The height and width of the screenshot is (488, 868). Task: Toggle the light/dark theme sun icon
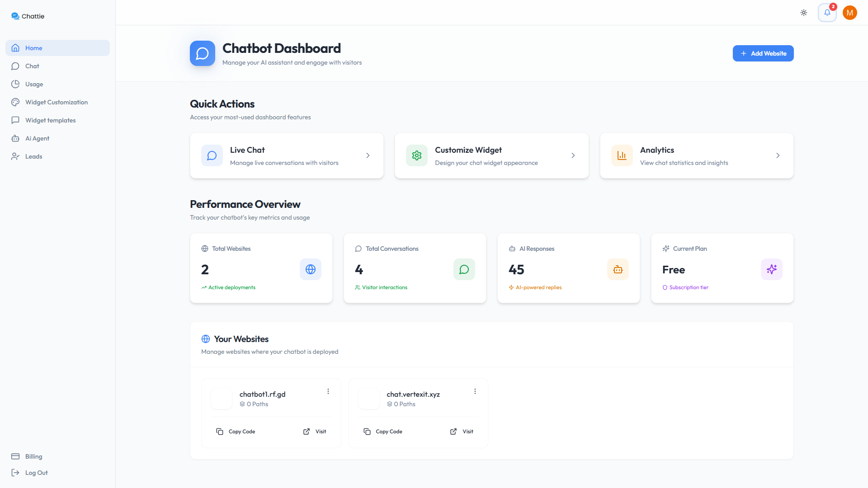(804, 13)
